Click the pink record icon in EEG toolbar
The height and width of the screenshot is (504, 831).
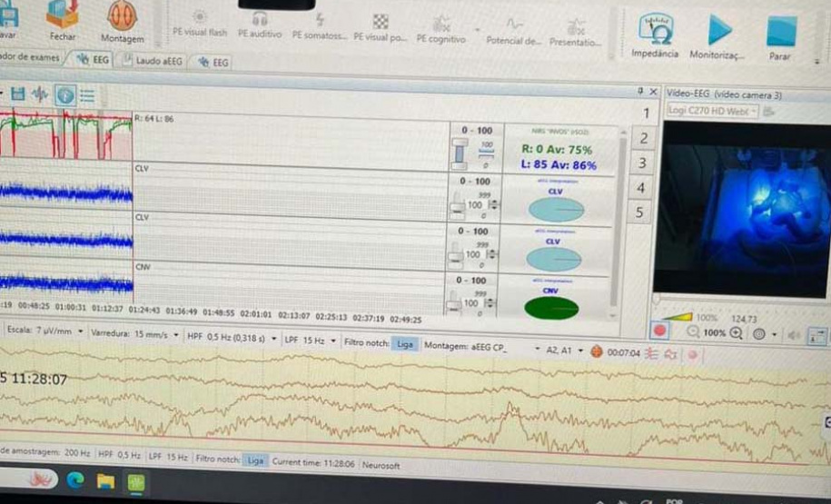pos(692,354)
